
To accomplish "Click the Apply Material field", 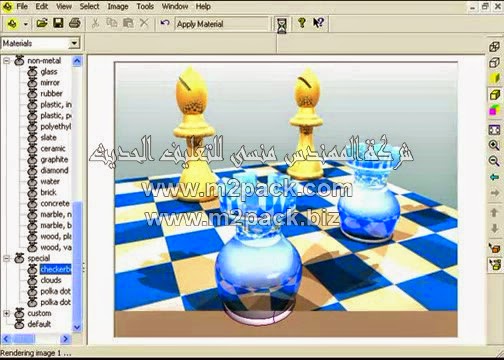I will (x=221, y=24).
